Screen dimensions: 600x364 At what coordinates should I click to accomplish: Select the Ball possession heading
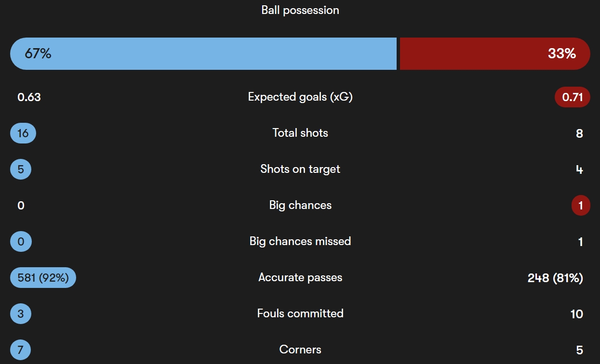(x=300, y=10)
